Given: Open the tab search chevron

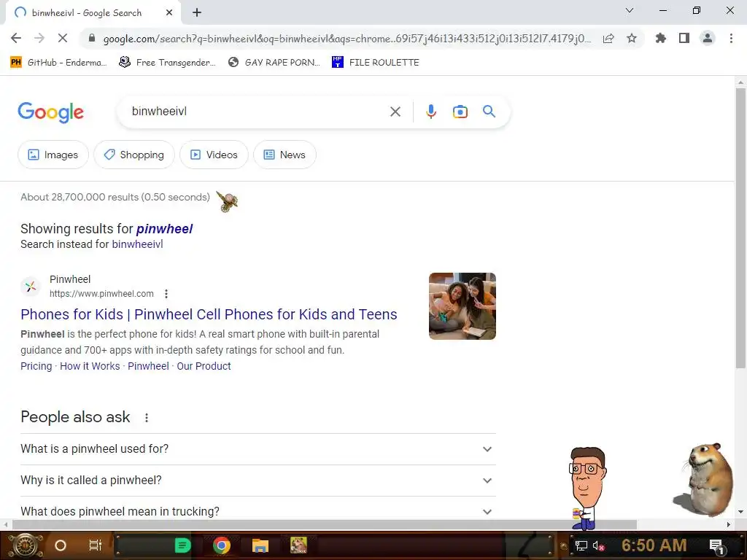Looking at the screenshot, I should pyautogui.click(x=630, y=10).
